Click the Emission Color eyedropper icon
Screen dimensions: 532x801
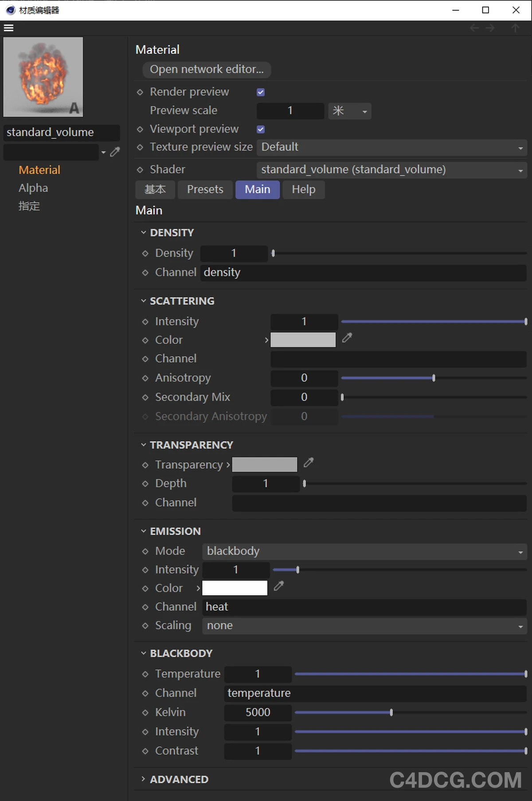click(x=278, y=586)
